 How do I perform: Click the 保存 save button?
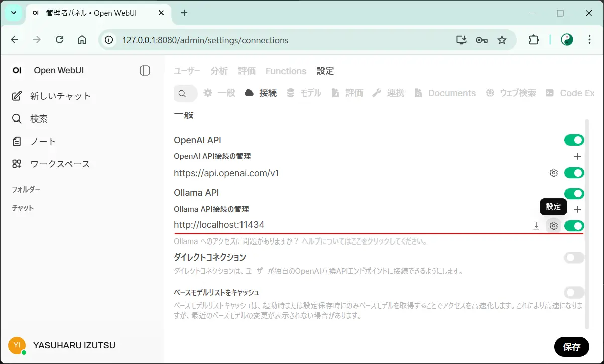click(x=572, y=346)
